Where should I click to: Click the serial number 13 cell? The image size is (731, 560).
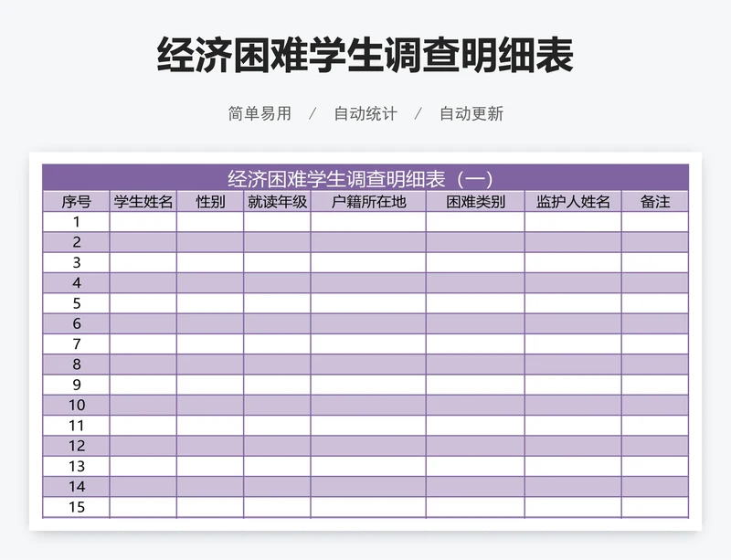(x=76, y=466)
